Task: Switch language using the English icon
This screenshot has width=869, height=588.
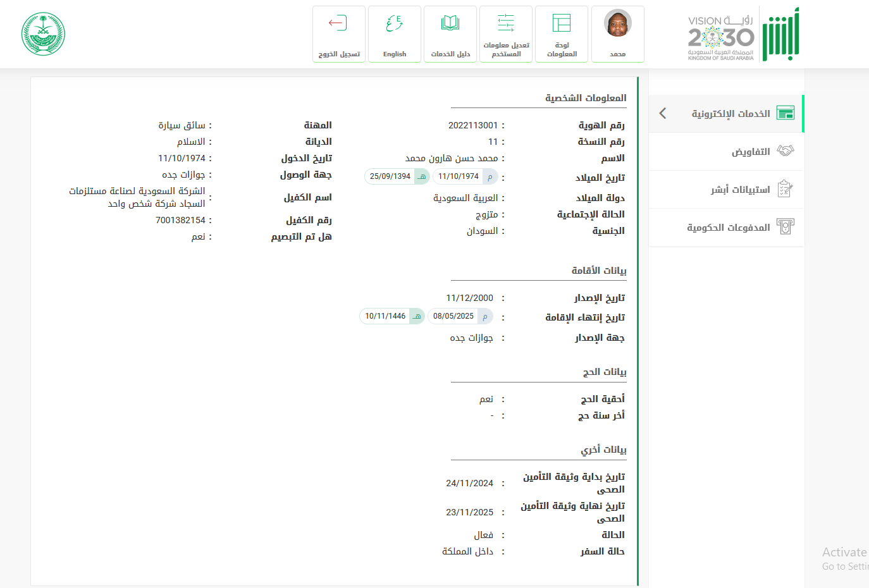Action: point(394,24)
